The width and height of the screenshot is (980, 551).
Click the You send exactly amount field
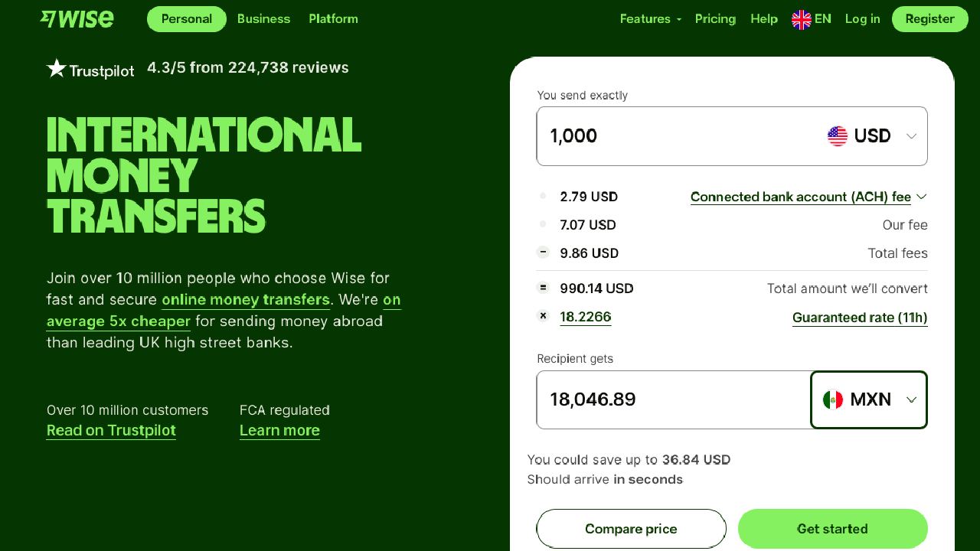[674, 136]
